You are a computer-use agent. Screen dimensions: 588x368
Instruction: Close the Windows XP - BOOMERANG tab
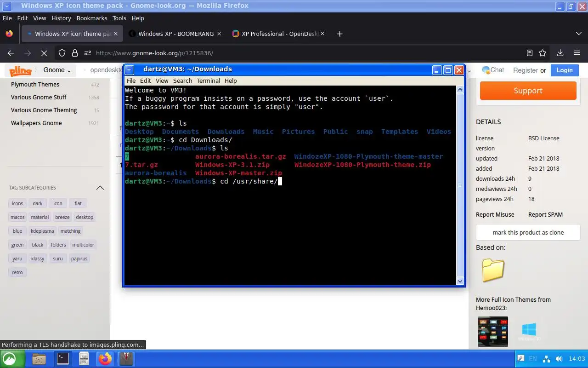click(x=219, y=34)
